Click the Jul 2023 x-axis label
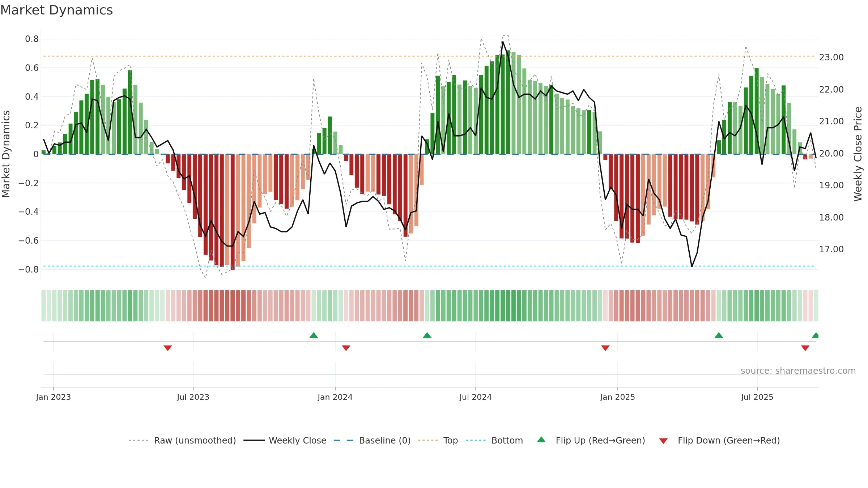This screenshot has width=868, height=488. click(x=193, y=397)
